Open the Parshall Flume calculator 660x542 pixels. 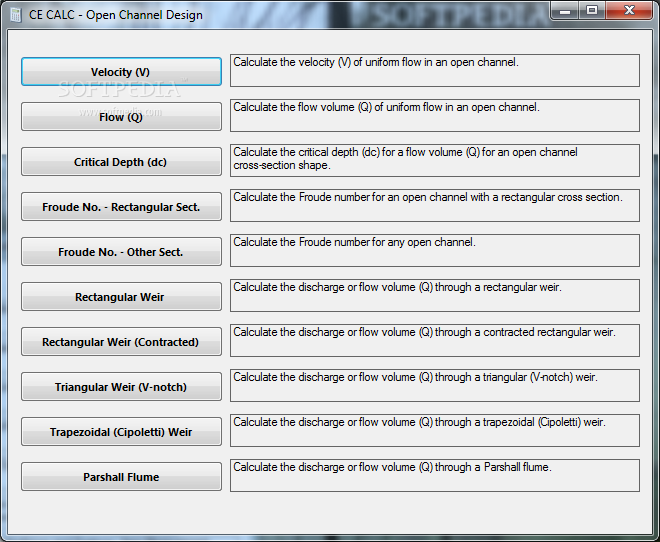(x=121, y=477)
